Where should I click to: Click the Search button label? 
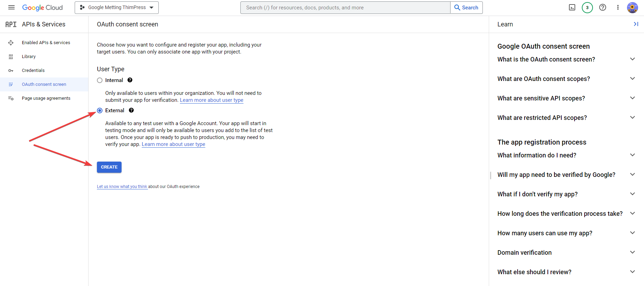click(x=470, y=8)
